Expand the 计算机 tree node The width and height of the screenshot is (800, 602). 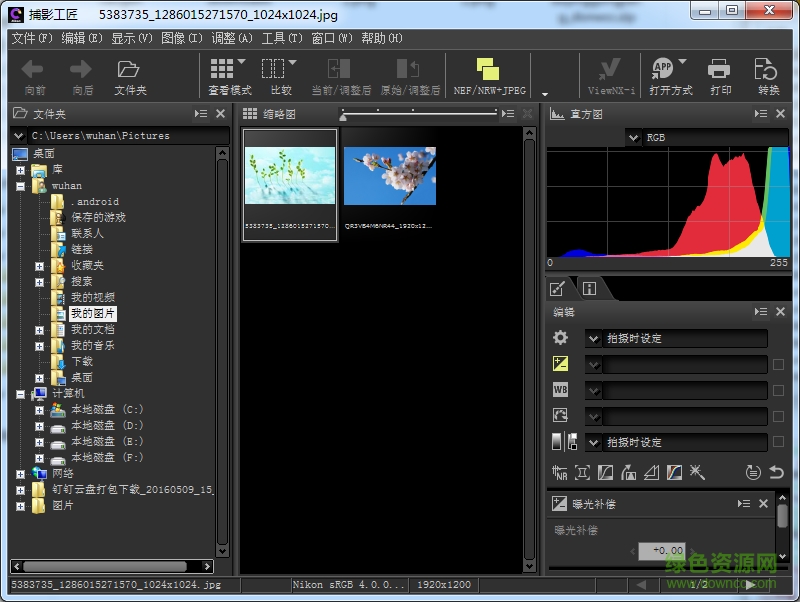[21, 394]
